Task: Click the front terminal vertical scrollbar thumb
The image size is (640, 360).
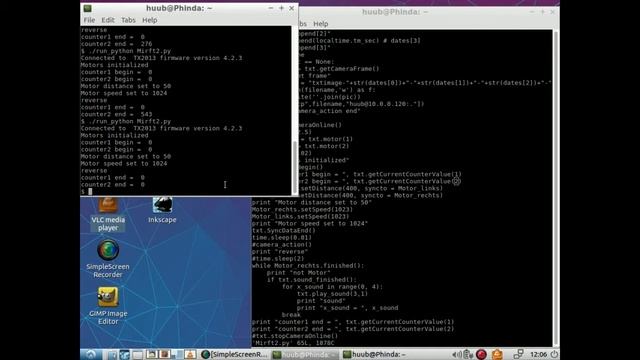Action: [x=295, y=167]
